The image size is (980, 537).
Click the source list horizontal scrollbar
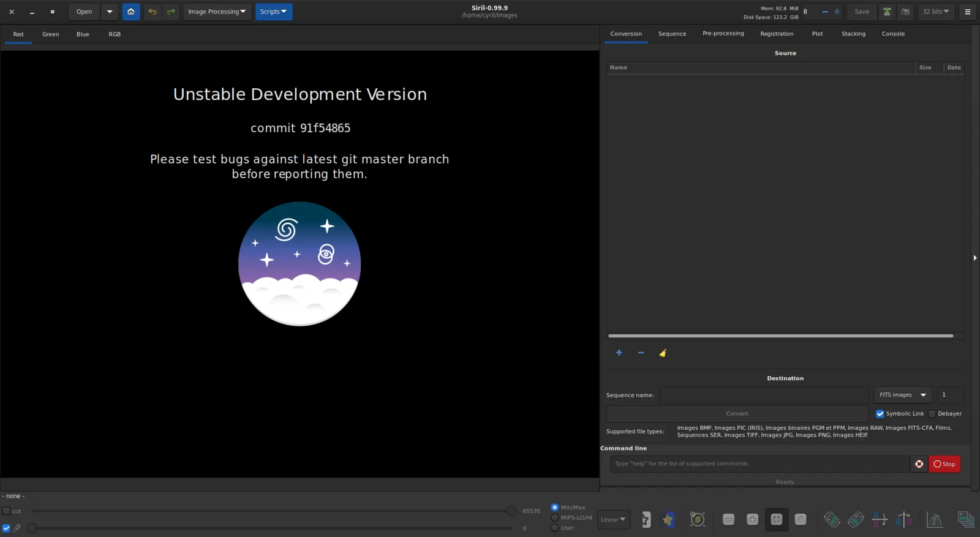tap(781, 336)
